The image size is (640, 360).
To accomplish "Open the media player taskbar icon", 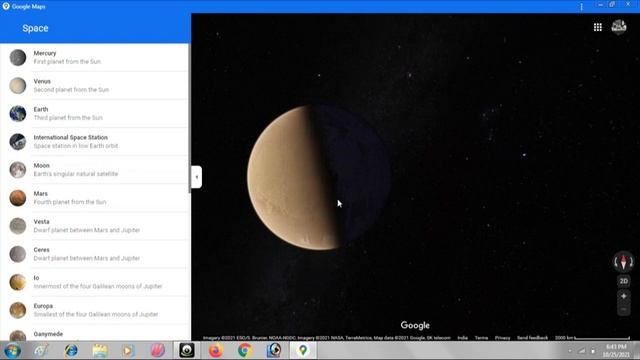I will [129, 351].
